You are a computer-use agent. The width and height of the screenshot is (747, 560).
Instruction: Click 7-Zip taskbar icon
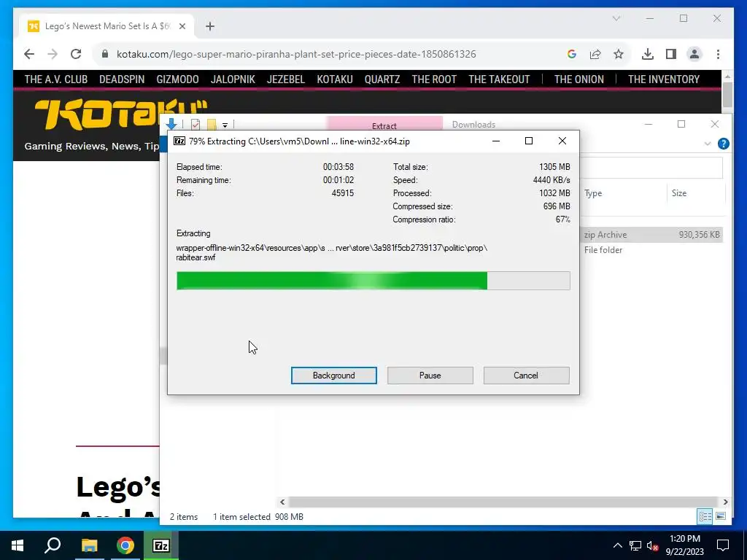pyautogui.click(x=161, y=545)
